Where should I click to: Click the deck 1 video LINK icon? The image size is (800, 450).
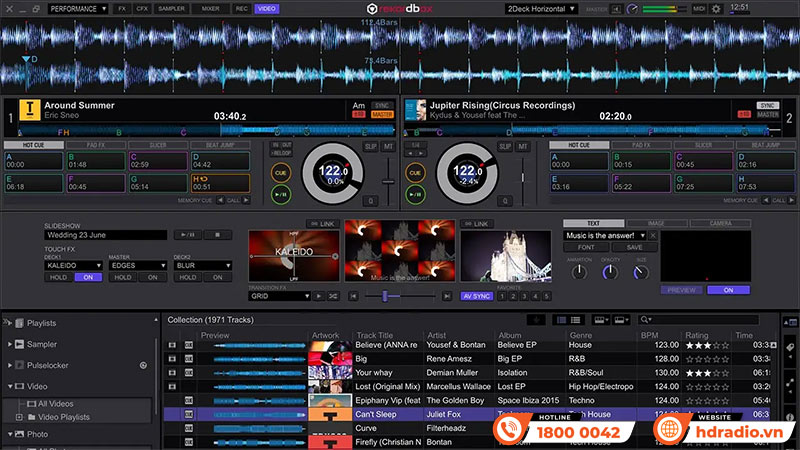(321, 223)
